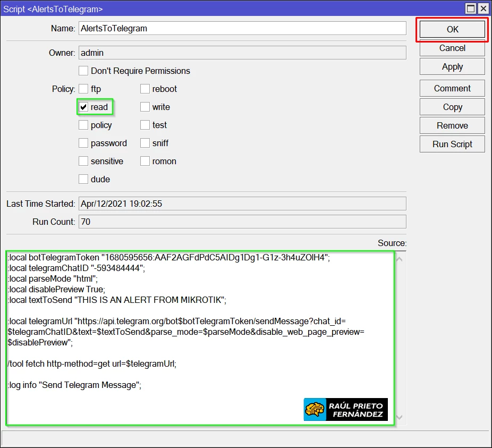The image size is (492, 448).
Task: Enable Don't Require Permissions checkbox
Action: pyautogui.click(x=83, y=71)
